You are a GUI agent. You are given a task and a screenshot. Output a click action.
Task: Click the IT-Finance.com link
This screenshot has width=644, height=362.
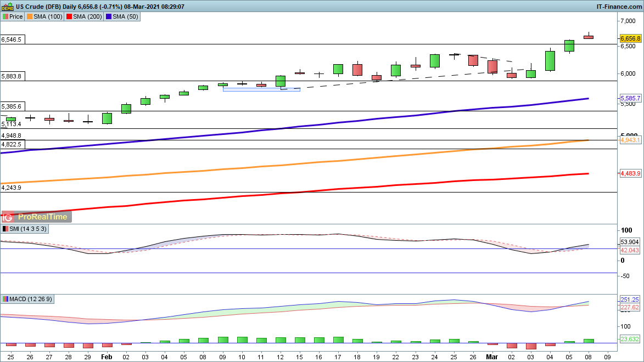(x=619, y=7)
